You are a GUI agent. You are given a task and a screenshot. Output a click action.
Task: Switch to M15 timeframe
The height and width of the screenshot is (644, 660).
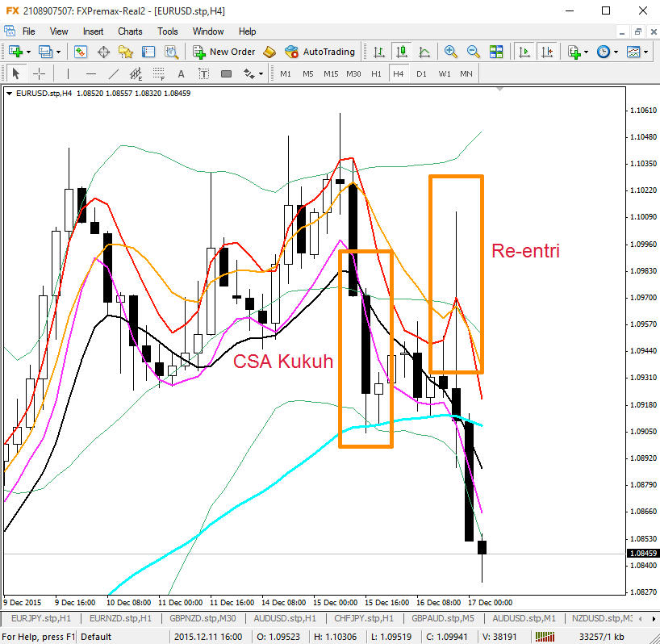click(x=331, y=74)
